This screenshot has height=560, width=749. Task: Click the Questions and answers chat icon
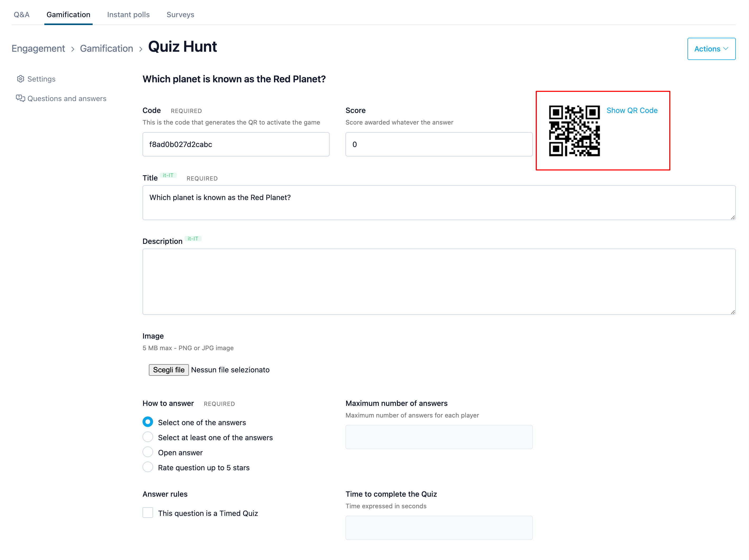point(20,98)
